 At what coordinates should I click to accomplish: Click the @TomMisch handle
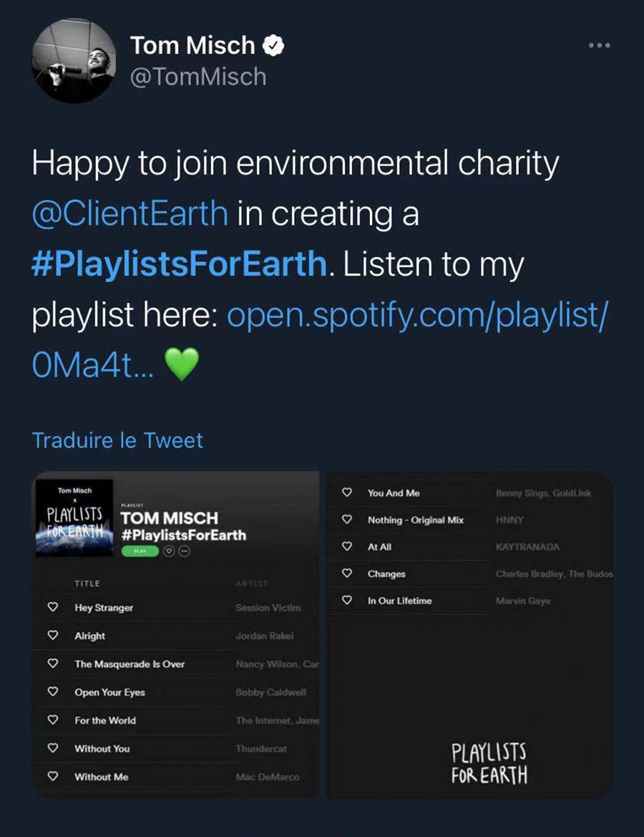click(197, 76)
